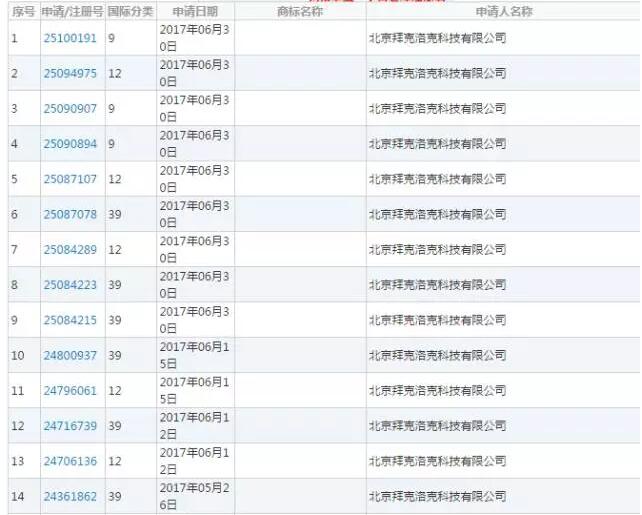Click class 39 in row 10

click(x=115, y=355)
